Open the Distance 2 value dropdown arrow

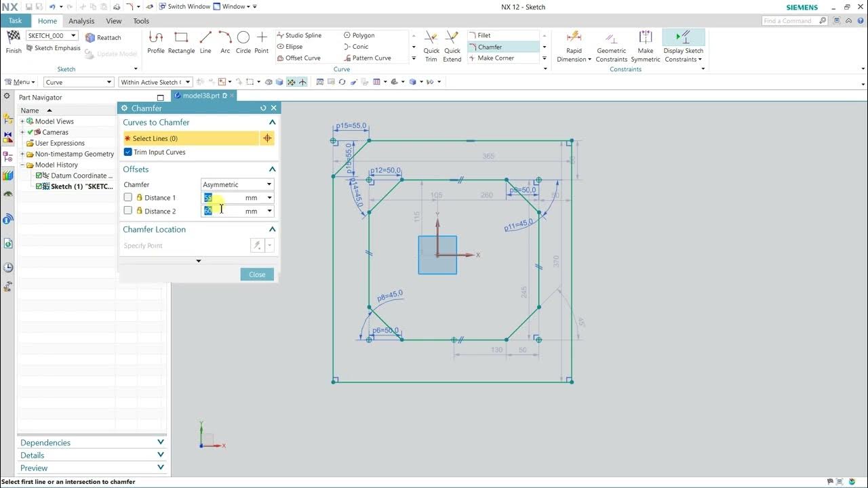[269, 211]
